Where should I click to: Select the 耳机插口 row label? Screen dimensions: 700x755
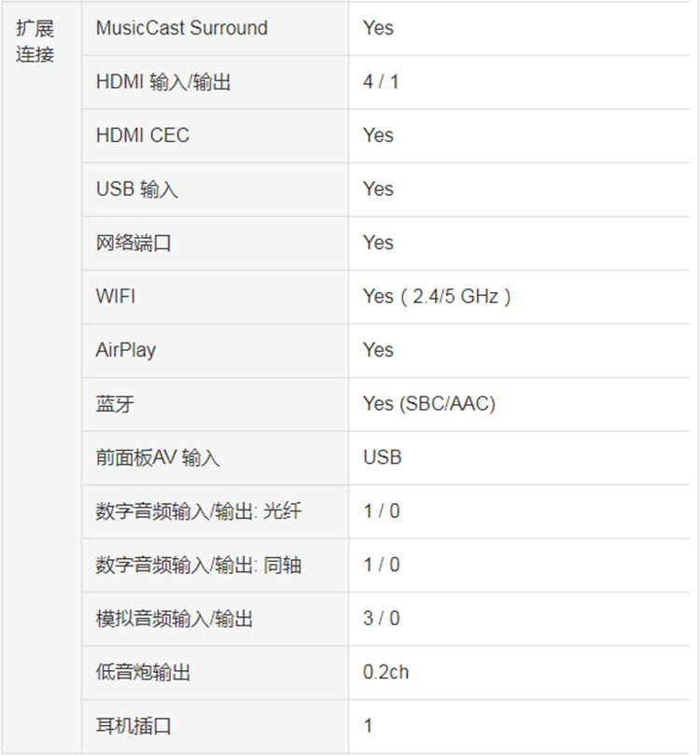click(133, 726)
